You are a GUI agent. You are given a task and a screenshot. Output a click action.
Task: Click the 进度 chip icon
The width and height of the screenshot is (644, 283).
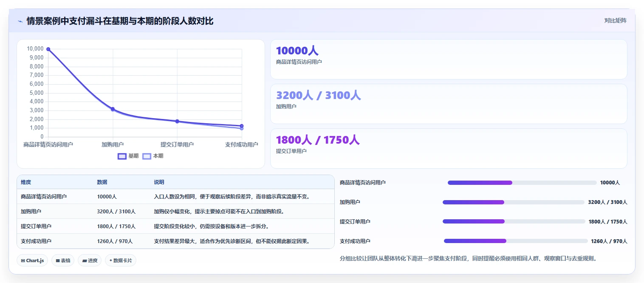[84, 260]
